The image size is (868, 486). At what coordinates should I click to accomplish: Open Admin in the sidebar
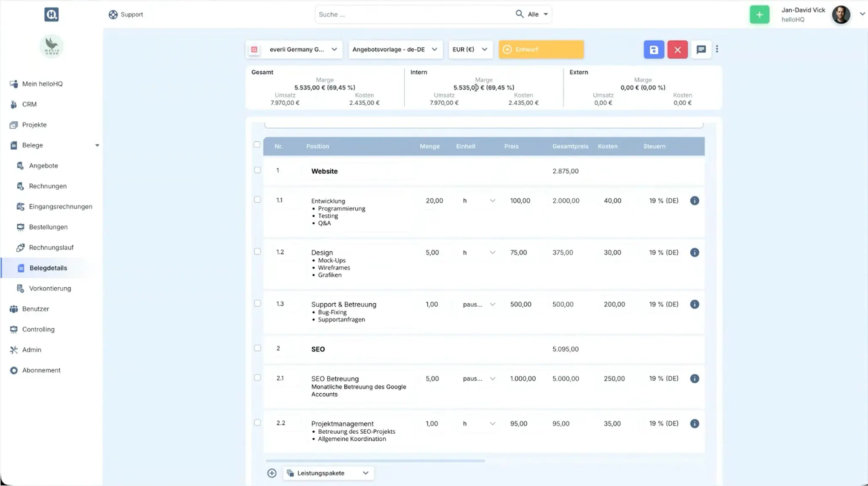pyautogui.click(x=32, y=350)
